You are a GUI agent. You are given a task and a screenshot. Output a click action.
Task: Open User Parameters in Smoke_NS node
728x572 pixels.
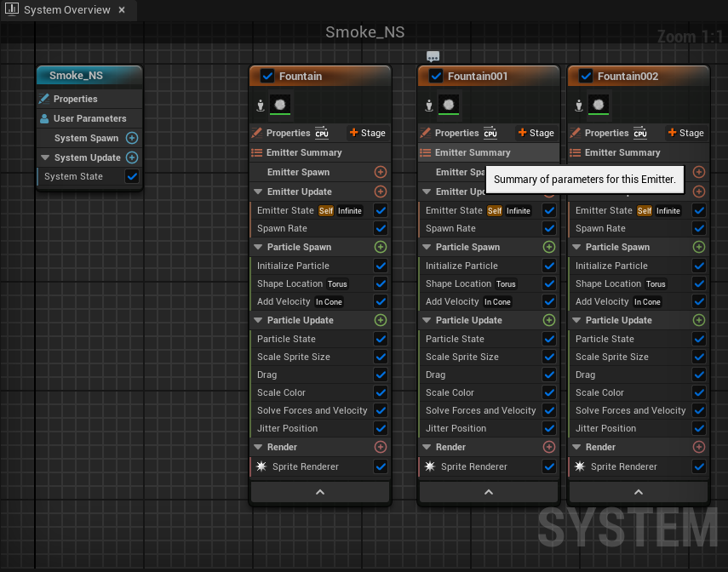click(89, 118)
